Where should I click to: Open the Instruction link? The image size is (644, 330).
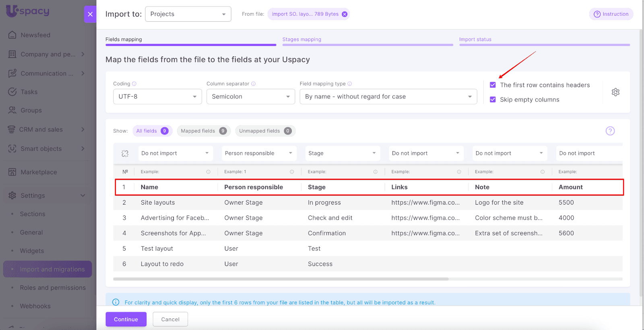611,14
